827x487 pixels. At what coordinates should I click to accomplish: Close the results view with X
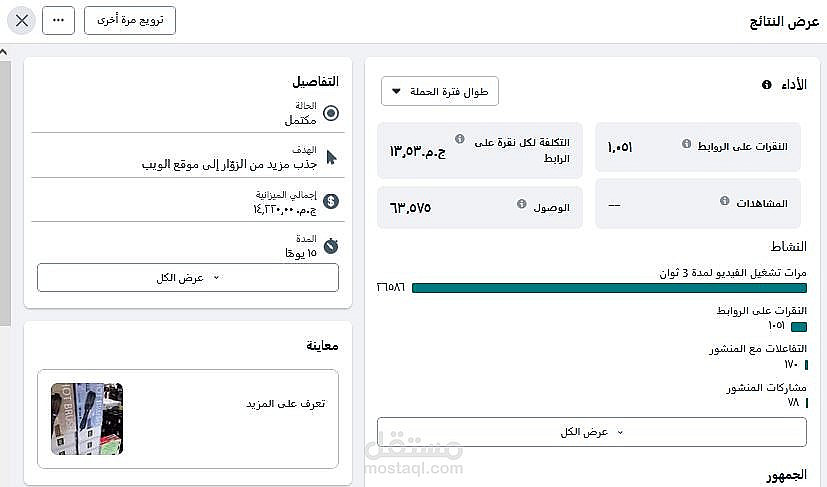point(22,20)
